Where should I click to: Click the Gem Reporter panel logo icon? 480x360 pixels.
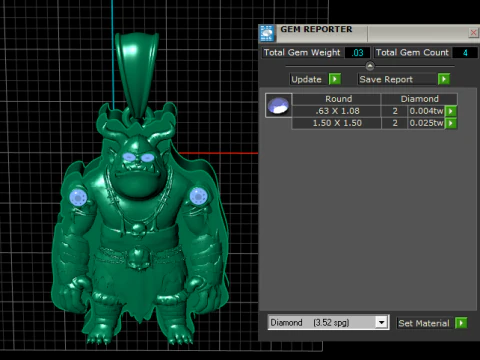pyautogui.click(x=267, y=33)
